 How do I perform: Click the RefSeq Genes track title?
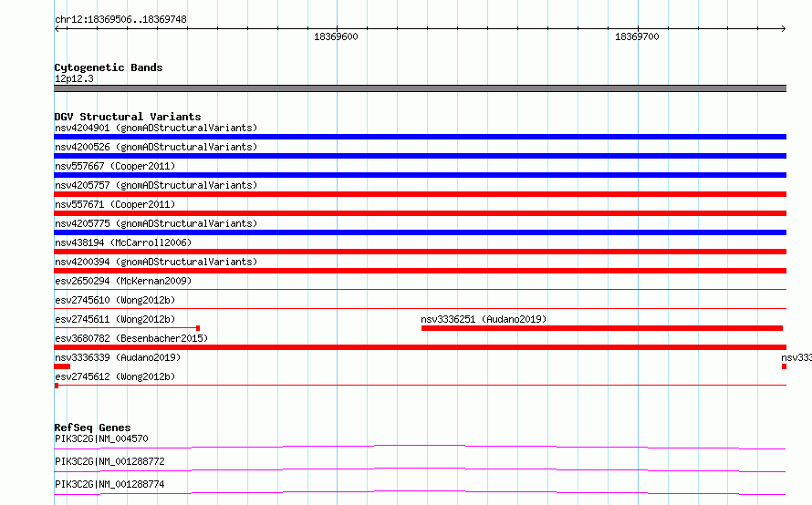[92, 428]
